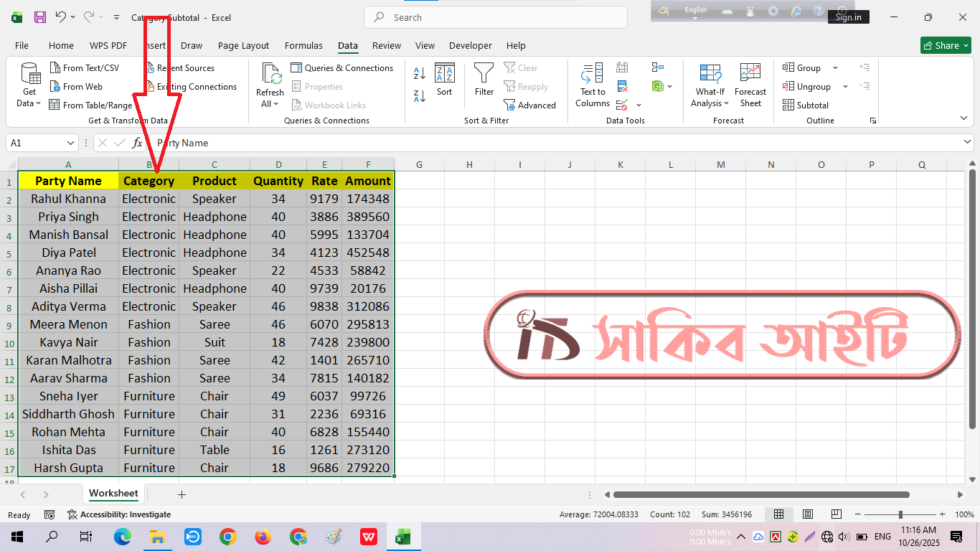Switch to Page Layout view in status bar
The height and width of the screenshot is (551, 980).
(x=808, y=514)
